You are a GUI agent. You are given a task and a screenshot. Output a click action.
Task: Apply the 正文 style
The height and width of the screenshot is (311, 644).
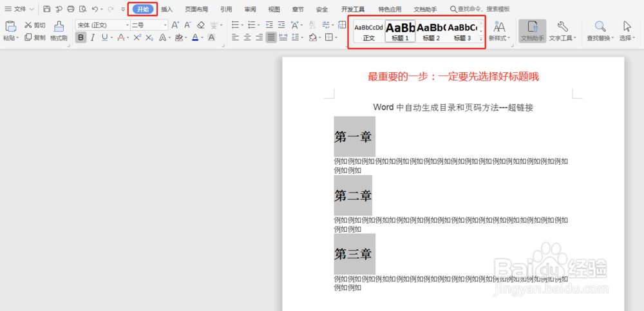coord(369,32)
